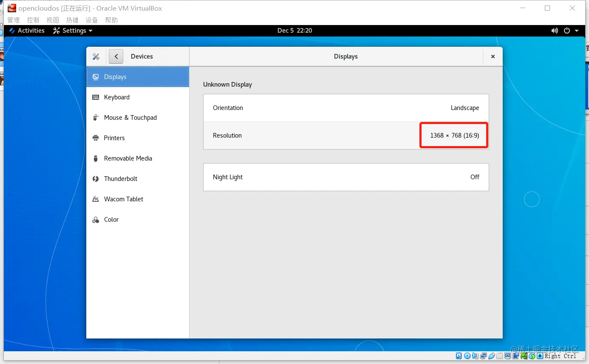Open the 控制 menu in VirtualBox
The image size is (589, 364).
click(x=33, y=20)
